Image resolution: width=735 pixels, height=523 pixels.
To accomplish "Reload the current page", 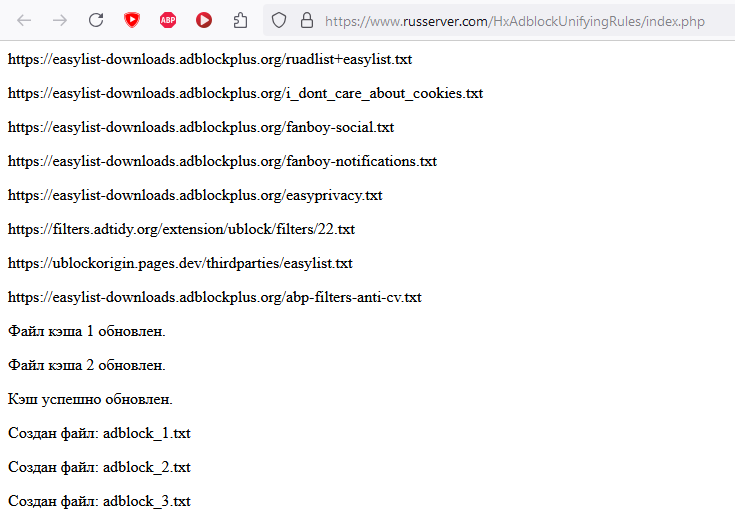I will (x=96, y=20).
